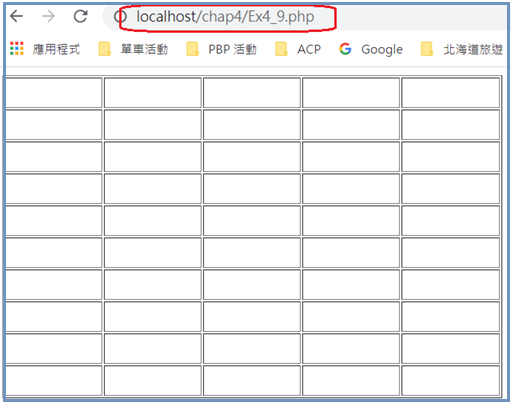This screenshot has height=403, width=511.
Task: Select the 單車活動 bookmark label
Action: click(144, 49)
